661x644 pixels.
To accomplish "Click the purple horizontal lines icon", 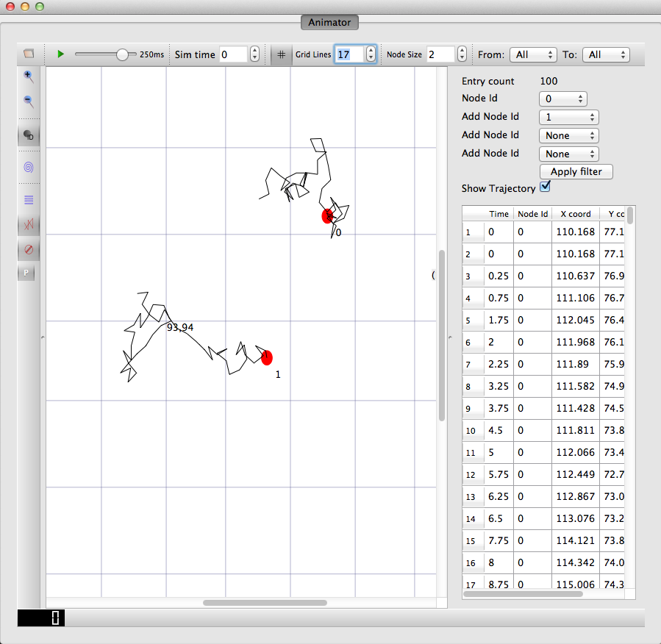I will click(28, 199).
